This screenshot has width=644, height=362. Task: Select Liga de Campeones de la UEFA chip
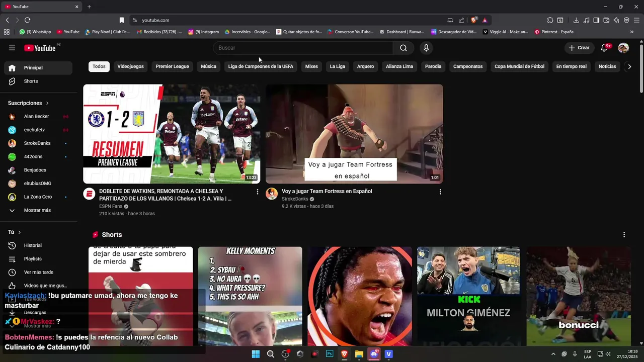(x=261, y=66)
